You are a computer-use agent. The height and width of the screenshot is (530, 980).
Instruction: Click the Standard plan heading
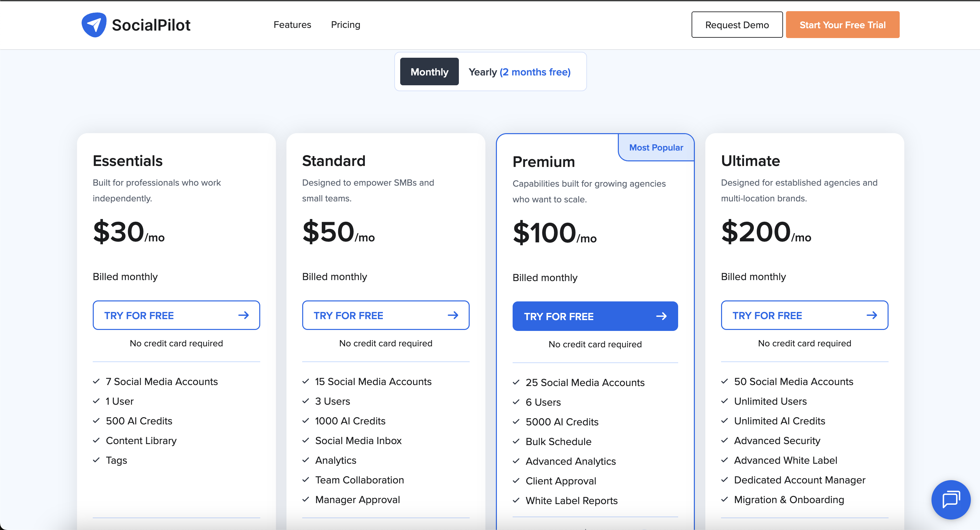click(334, 161)
